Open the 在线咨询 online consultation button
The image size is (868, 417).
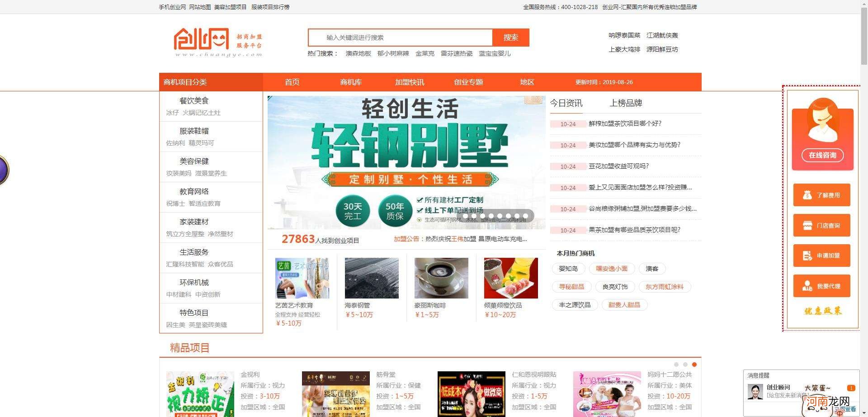click(x=823, y=155)
